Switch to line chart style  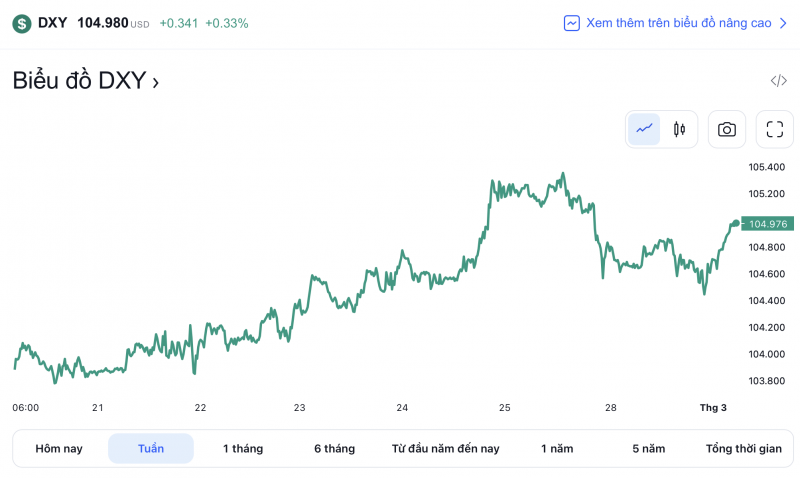pos(644,129)
